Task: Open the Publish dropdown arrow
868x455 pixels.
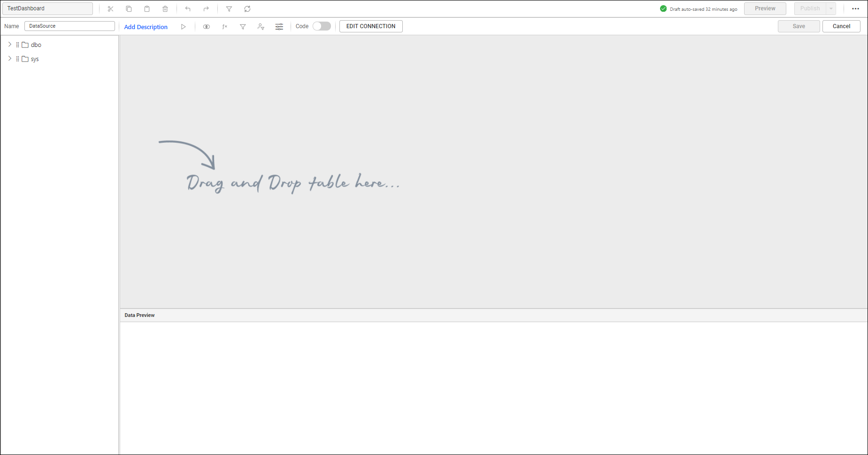Action: point(831,8)
